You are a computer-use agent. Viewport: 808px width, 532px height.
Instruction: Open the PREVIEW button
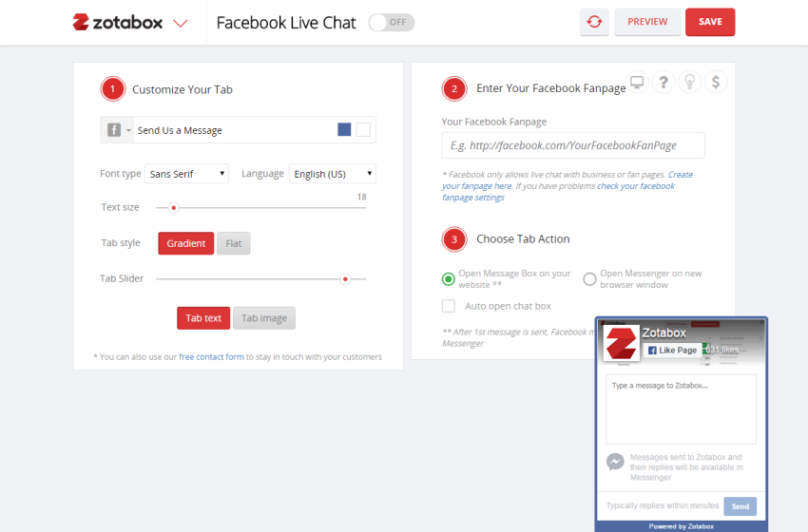pos(647,22)
